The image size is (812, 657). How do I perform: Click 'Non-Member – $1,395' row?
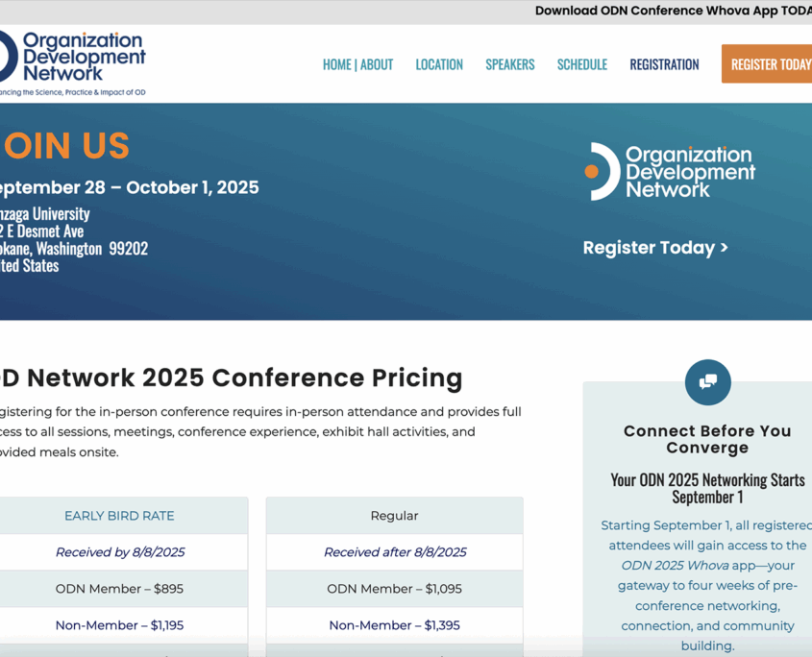pos(395,625)
